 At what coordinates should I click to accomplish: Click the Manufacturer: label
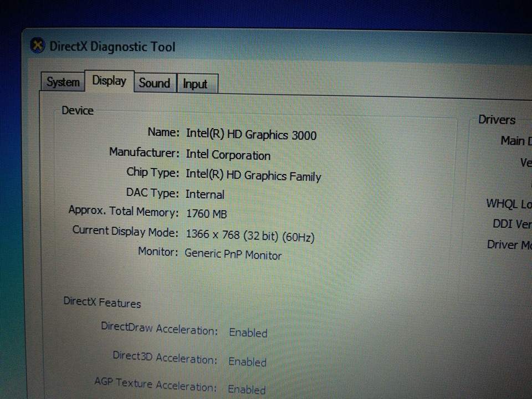click(144, 152)
